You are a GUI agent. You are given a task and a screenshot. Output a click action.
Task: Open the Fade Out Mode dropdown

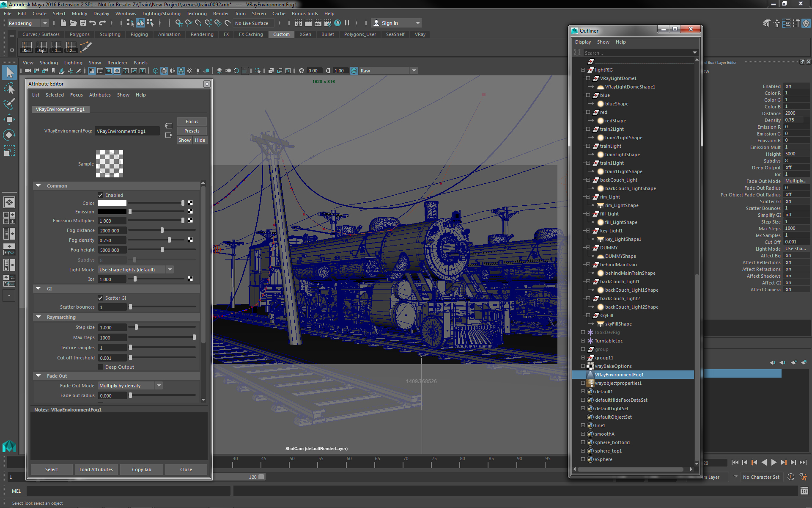pos(130,386)
